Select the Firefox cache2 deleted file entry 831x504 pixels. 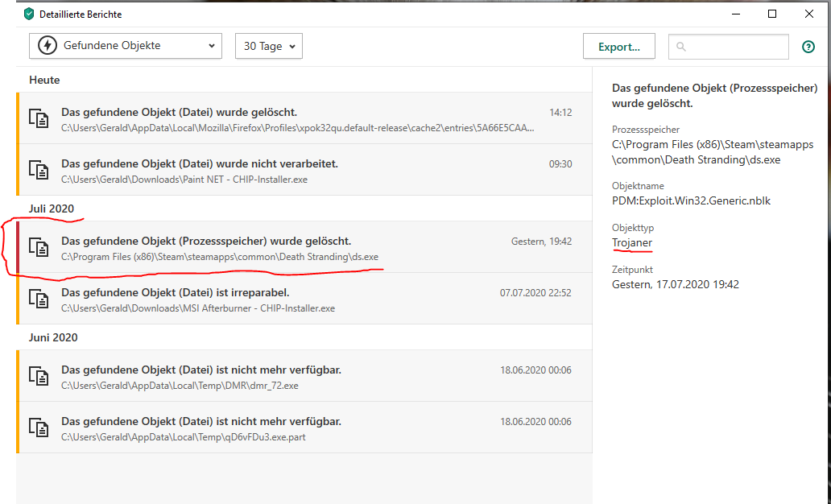point(304,118)
